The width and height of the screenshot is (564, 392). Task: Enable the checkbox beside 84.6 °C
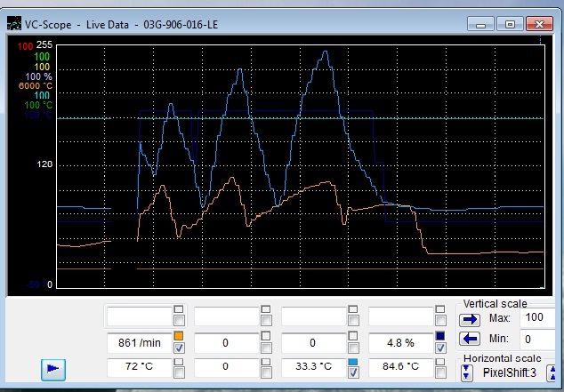pos(440,373)
